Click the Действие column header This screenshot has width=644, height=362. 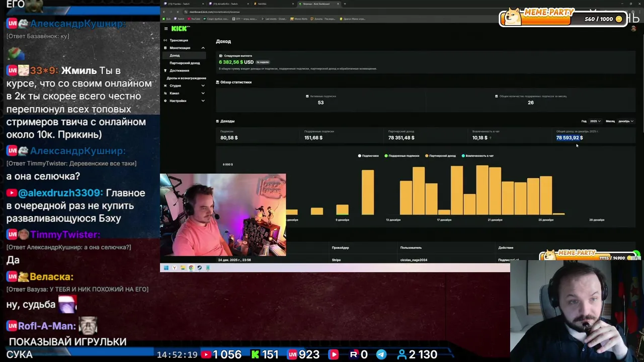pos(506,248)
